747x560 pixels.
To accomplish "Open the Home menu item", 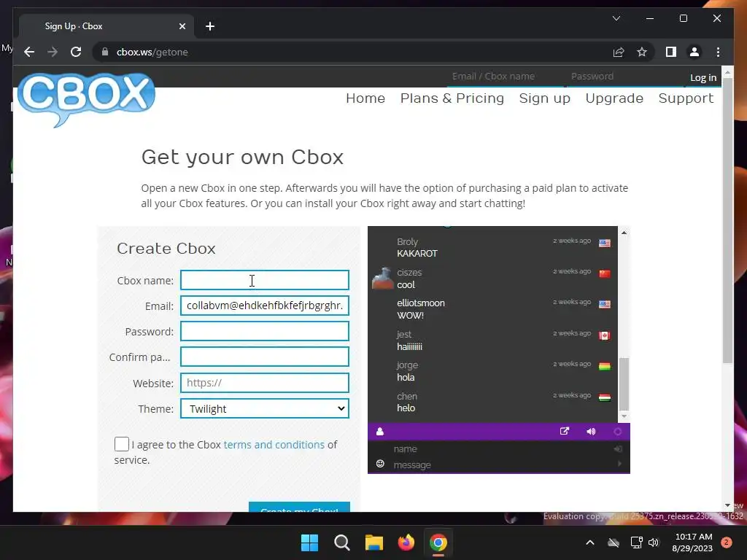I will (x=365, y=98).
